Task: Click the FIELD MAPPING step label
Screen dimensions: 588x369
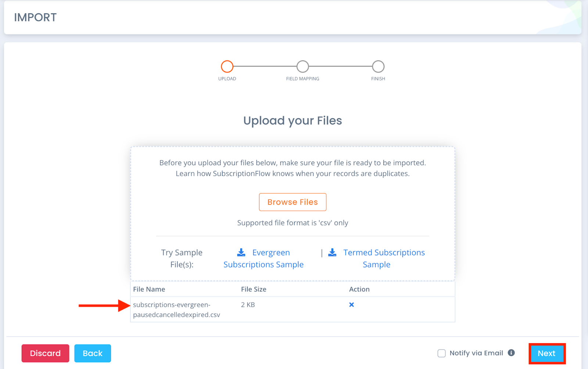Action: (x=303, y=79)
